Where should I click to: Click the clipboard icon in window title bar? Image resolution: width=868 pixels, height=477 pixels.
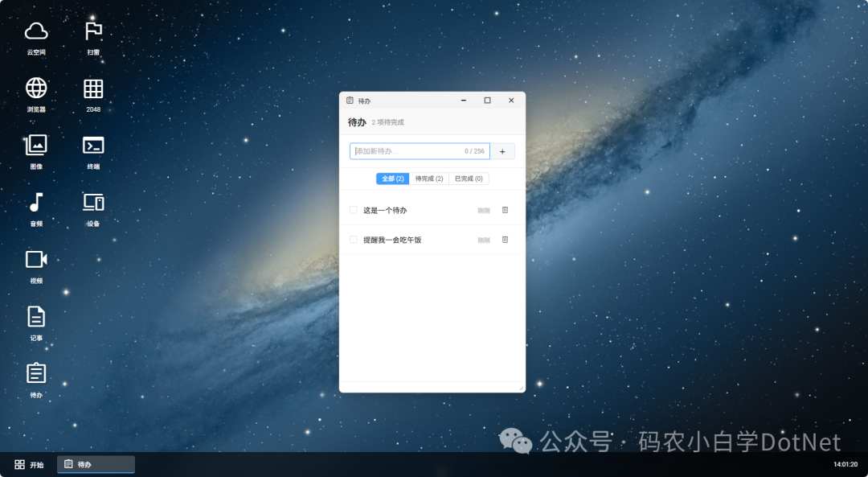click(x=350, y=101)
